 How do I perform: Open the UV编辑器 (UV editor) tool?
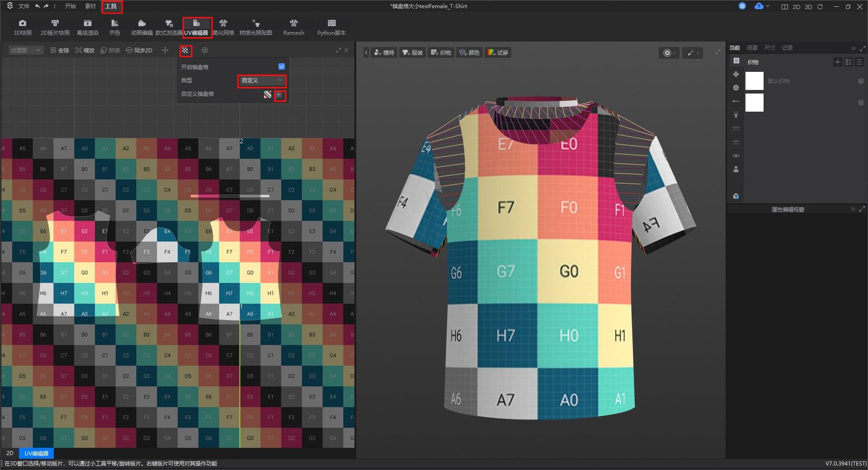(196, 27)
